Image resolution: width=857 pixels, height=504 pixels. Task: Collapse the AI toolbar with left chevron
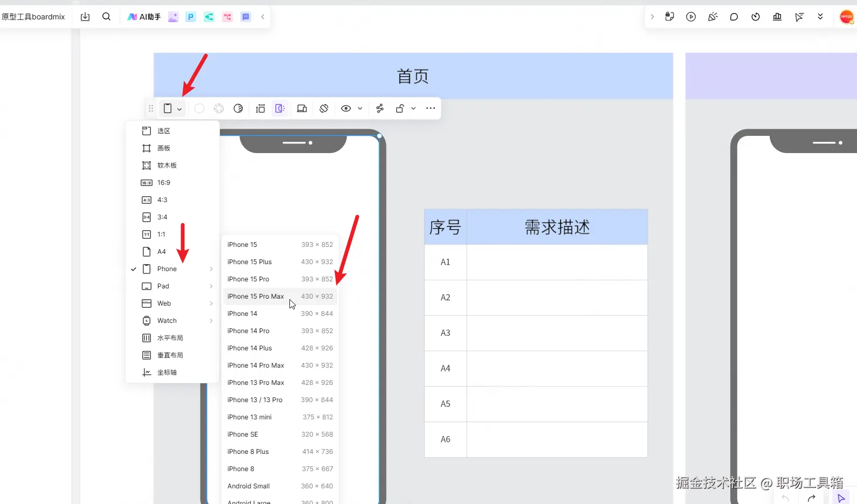(x=262, y=17)
